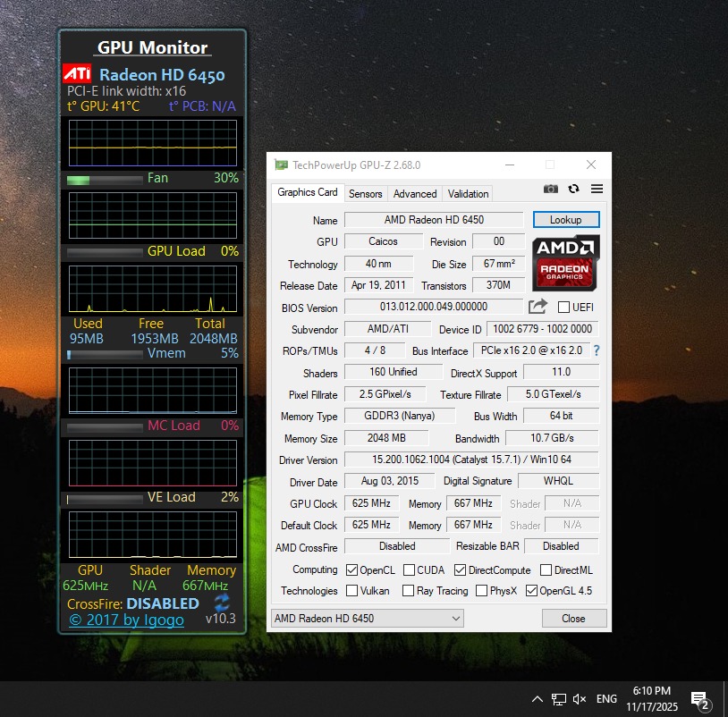
Task: Click the ATI logo in GPU Monitor
Action: pyautogui.click(x=77, y=74)
